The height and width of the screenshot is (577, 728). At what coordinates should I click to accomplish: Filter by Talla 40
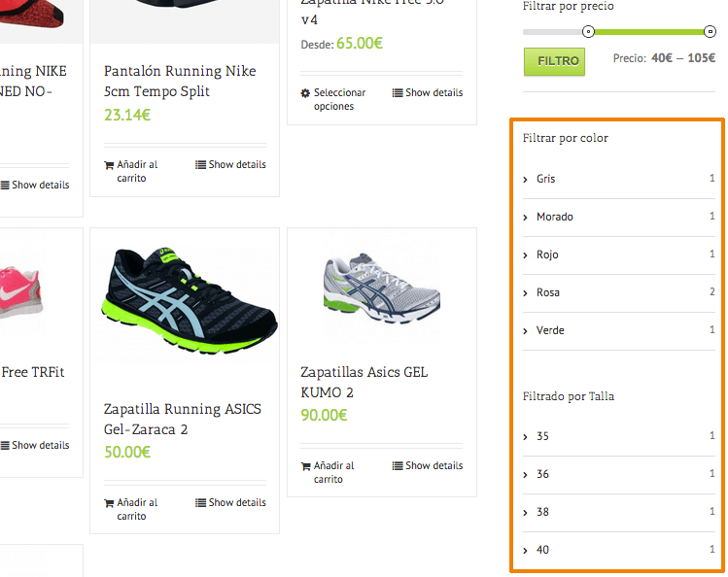542,550
